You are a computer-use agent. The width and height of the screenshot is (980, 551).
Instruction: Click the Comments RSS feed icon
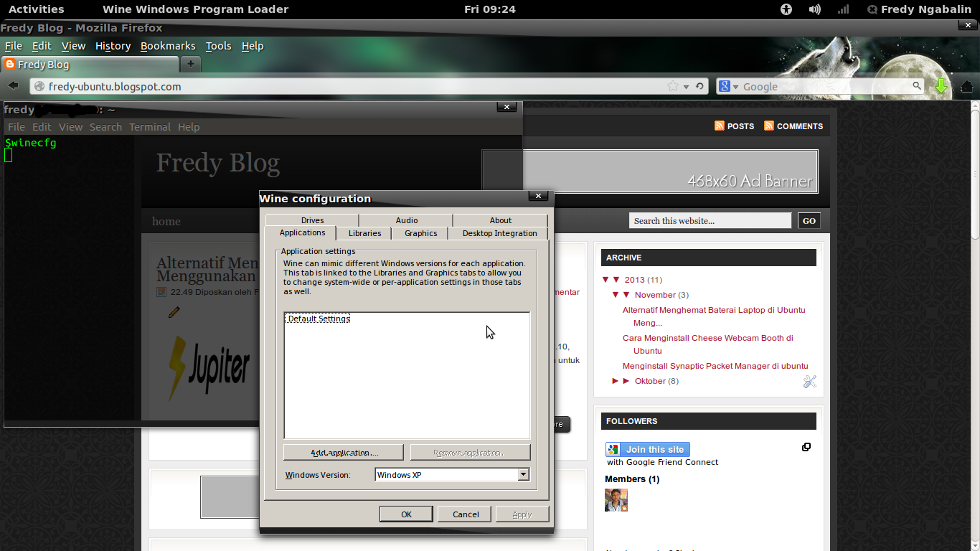(769, 126)
